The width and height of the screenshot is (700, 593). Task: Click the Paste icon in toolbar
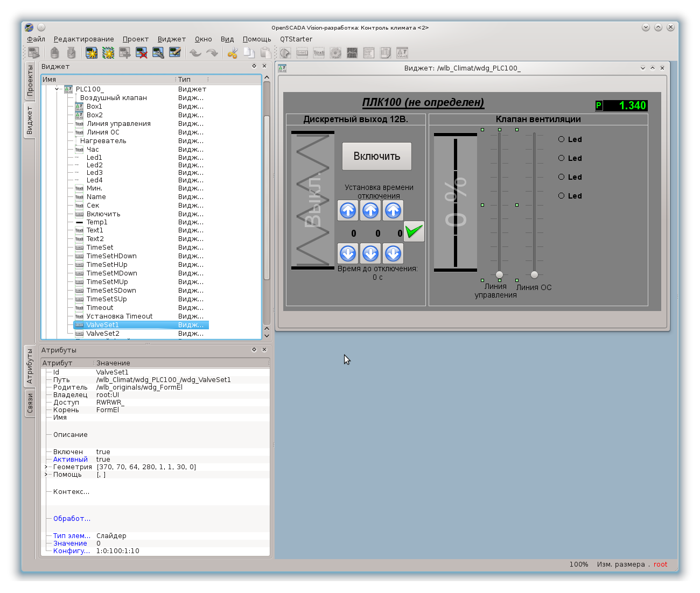pos(265,53)
